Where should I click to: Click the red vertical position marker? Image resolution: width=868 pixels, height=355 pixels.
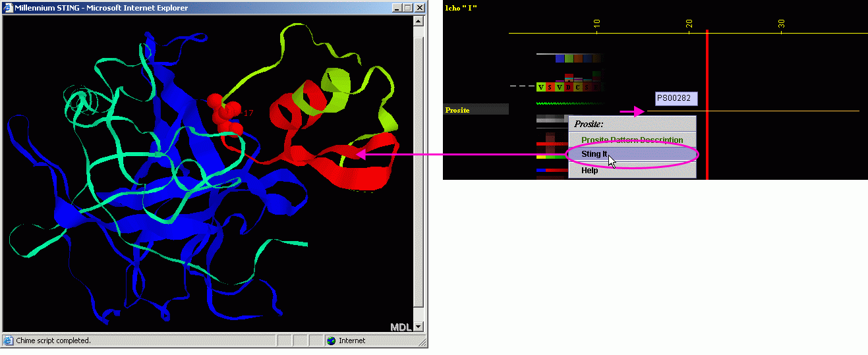(x=707, y=104)
